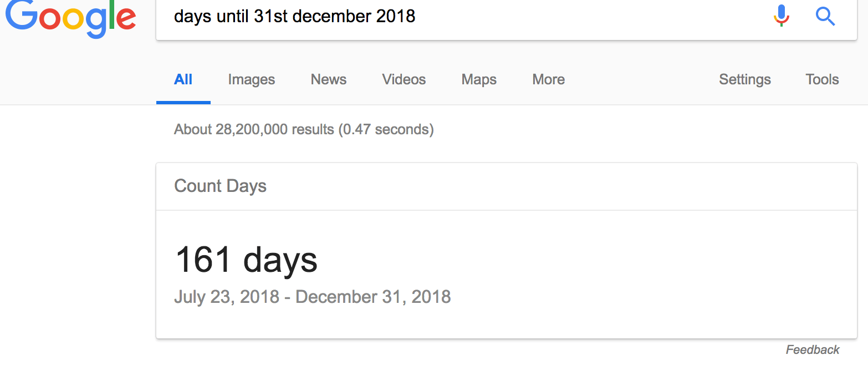
Task: Open the More search options menu
Action: pyautogui.click(x=548, y=79)
